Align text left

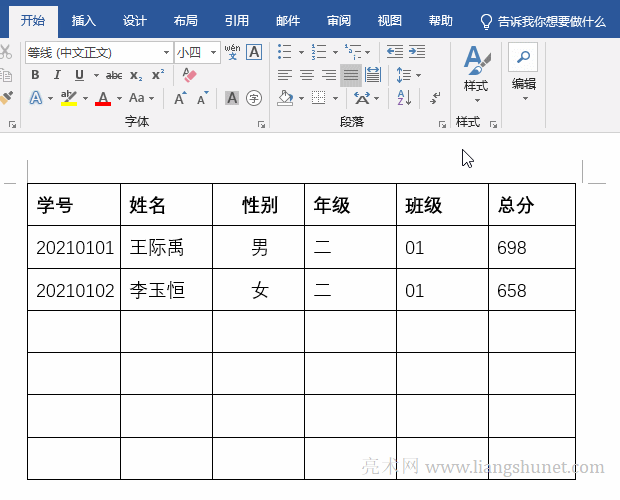click(x=285, y=75)
